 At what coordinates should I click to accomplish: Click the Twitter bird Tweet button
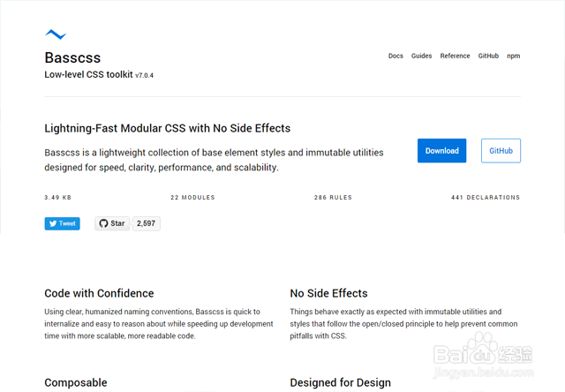tap(63, 223)
